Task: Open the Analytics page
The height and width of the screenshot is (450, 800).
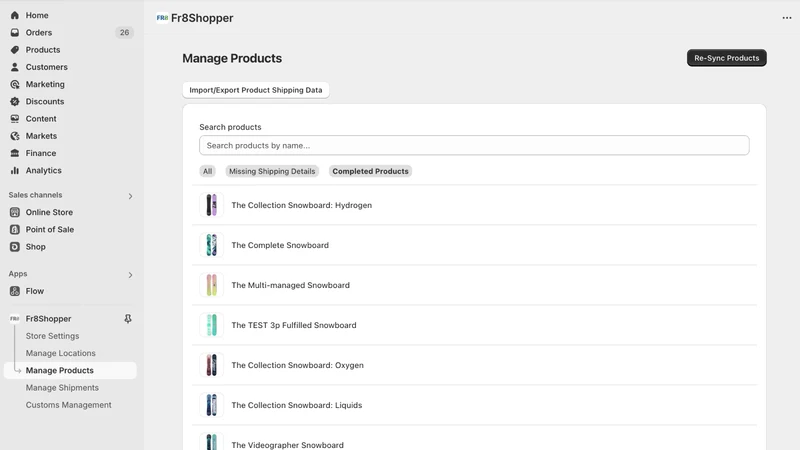Action: [x=43, y=170]
